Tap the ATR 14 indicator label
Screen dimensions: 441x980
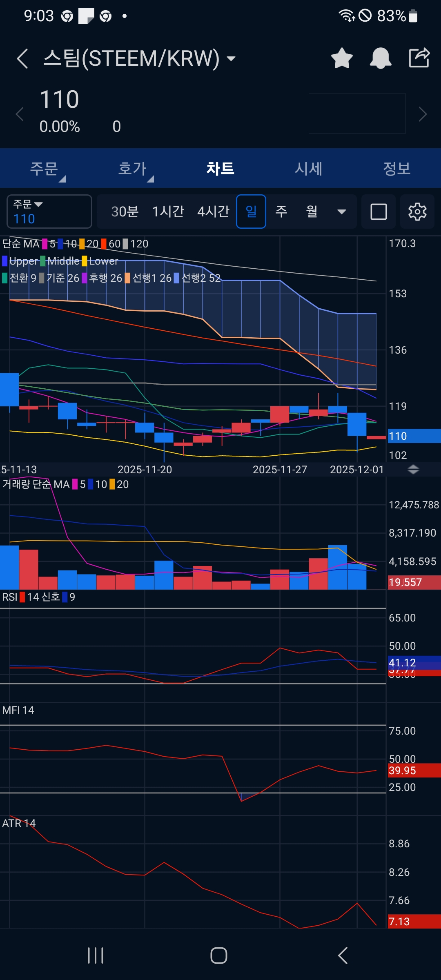click(19, 823)
